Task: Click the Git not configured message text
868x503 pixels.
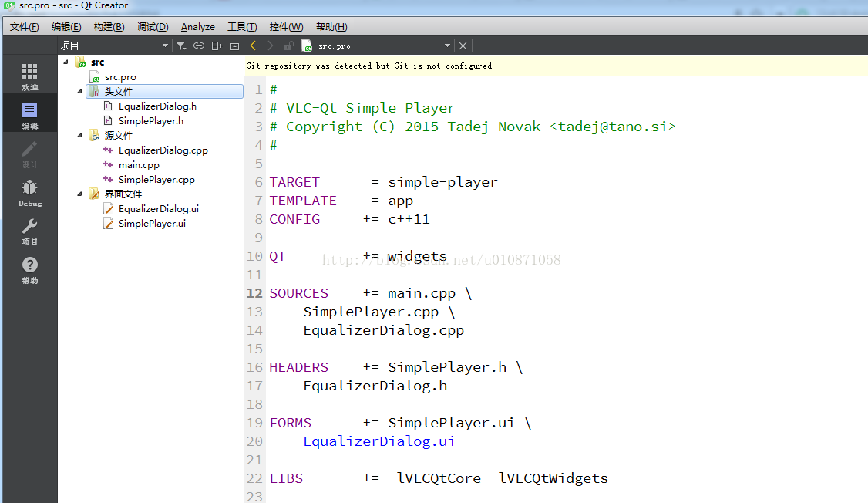Action: [x=370, y=66]
